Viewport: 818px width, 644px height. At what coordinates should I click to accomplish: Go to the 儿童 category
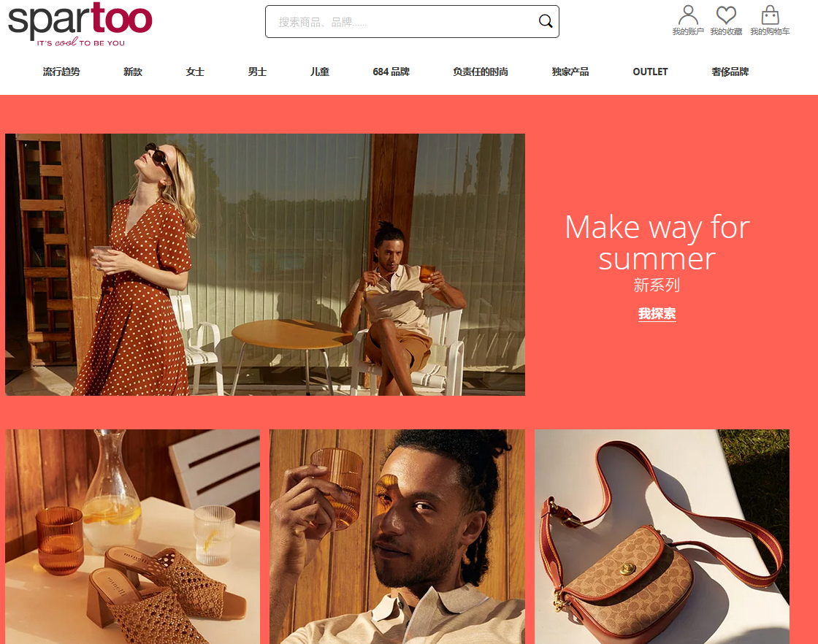coord(319,72)
